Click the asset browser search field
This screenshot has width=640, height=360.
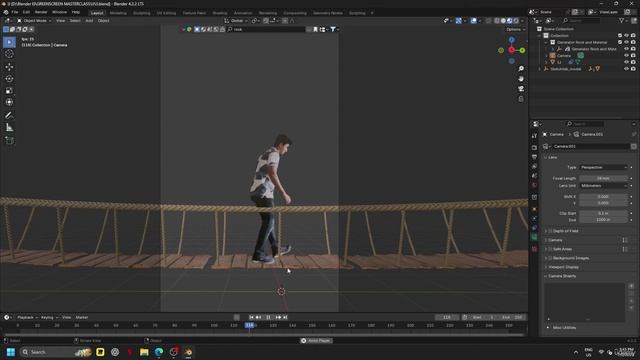click(x=266, y=29)
